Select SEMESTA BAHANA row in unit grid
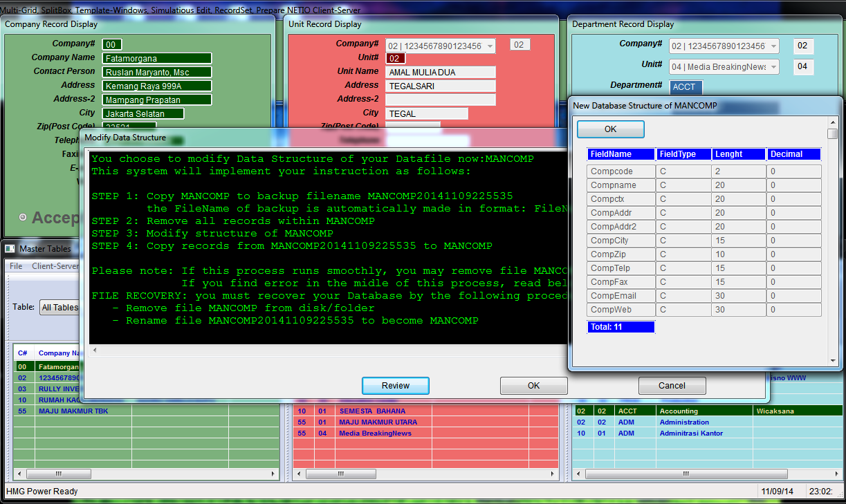Screen dimensions: 846x504 (x=425, y=411)
